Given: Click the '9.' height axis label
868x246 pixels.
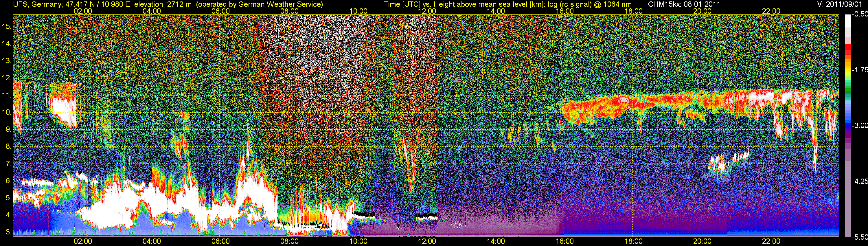Looking at the screenshot, I should pos(9,129).
